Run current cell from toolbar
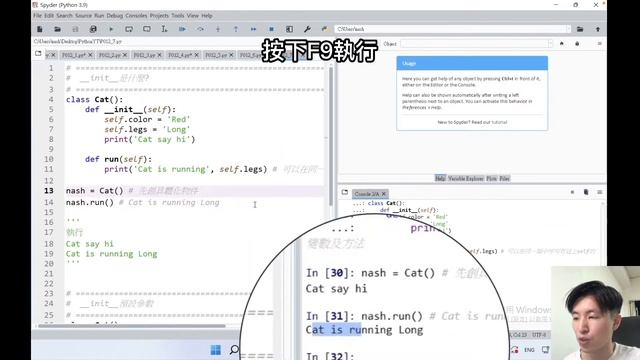Viewport: 640px width, 360px height. pyautogui.click(x=129, y=29)
